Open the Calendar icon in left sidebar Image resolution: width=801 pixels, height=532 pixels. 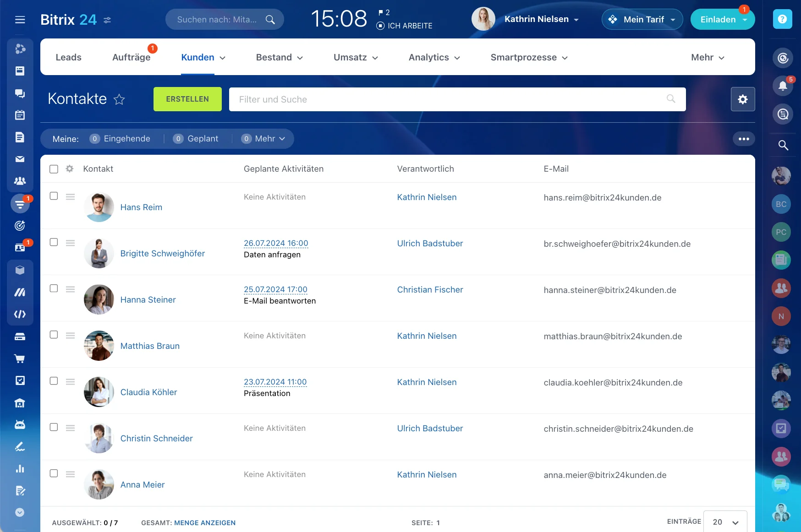tap(20, 115)
